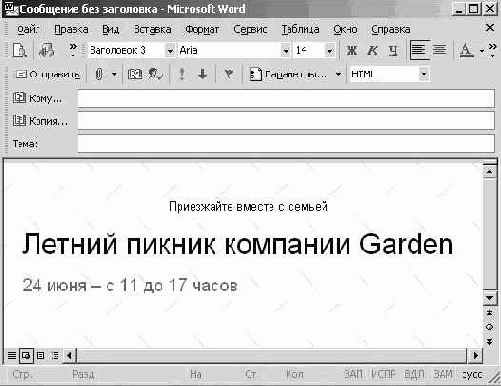Open the address book icon
The height and width of the screenshot is (386, 501).
135,74
